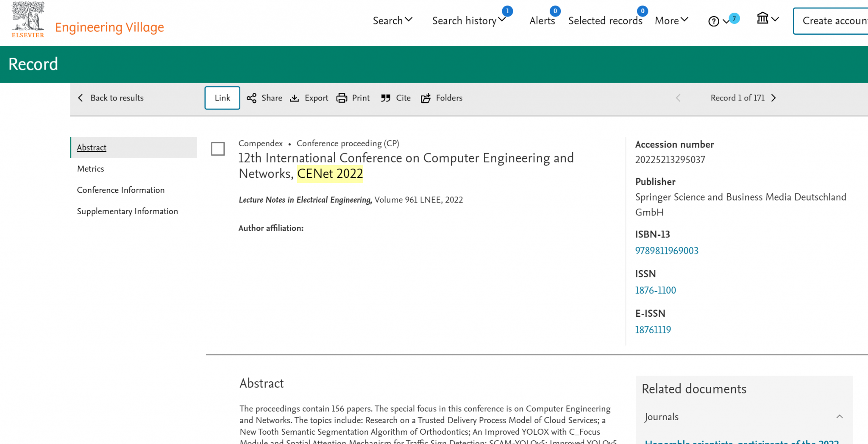Check the record selection checkbox
Image resolution: width=868 pixels, height=444 pixels.
(218, 149)
